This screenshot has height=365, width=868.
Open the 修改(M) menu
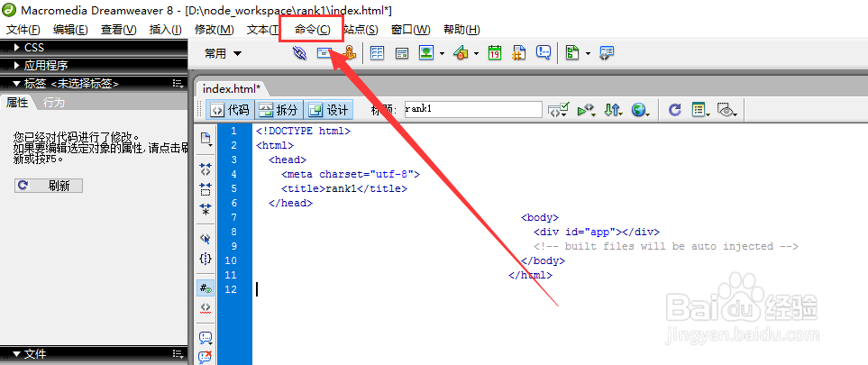[x=215, y=30]
